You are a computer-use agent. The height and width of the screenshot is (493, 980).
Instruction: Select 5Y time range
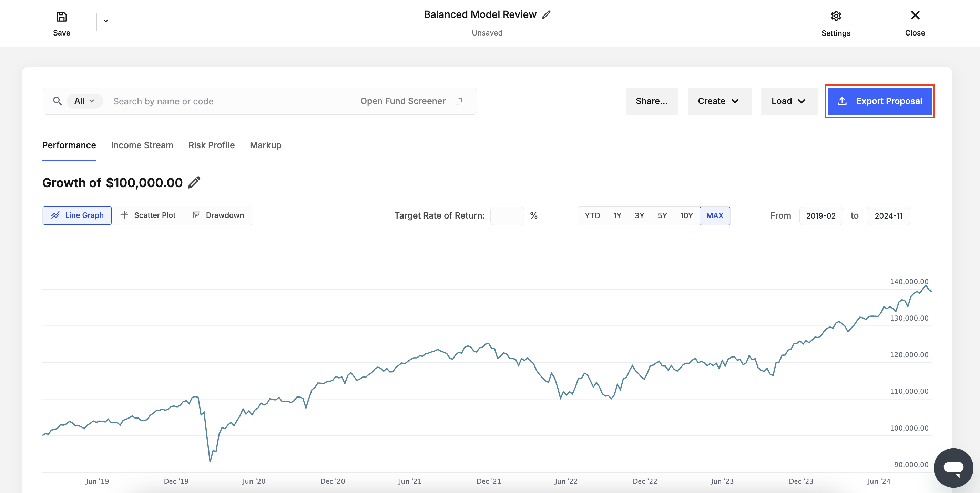pos(662,215)
